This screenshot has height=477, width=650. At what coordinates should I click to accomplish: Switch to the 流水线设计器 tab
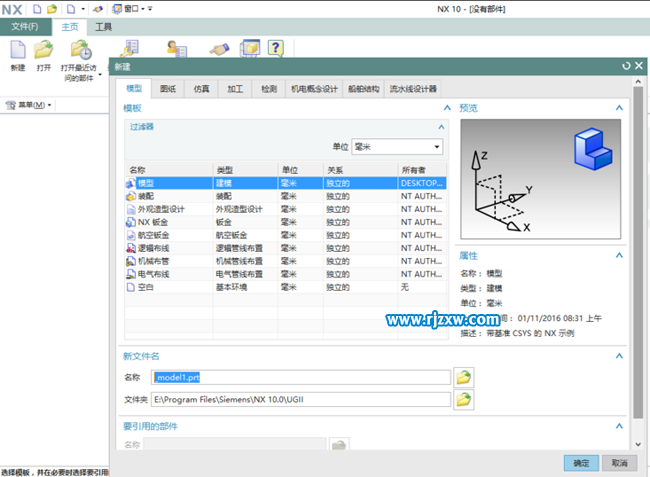413,89
